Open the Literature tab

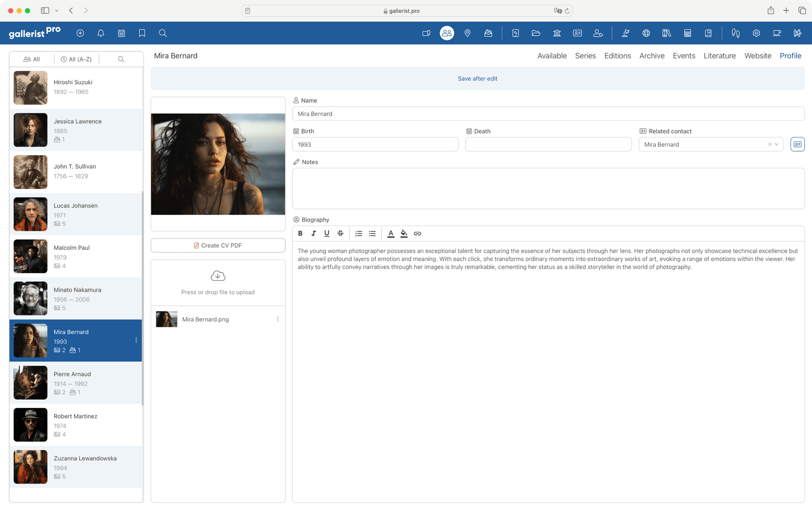(719, 56)
